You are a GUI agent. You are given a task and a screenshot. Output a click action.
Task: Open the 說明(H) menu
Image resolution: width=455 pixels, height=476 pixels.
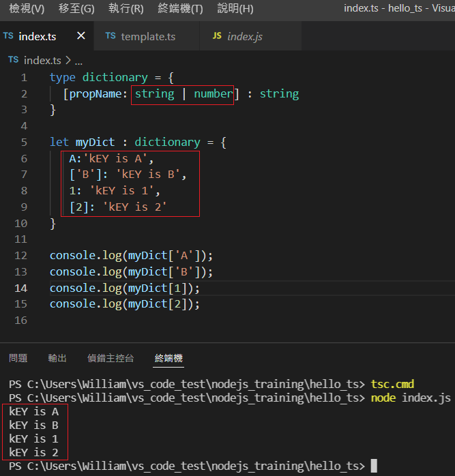[x=235, y=9]
